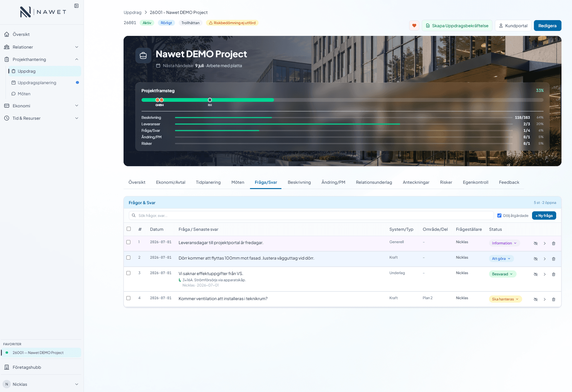Screen dimensions: 572x392
Task: Click the search magnifier icon
Action: point(134,215)
